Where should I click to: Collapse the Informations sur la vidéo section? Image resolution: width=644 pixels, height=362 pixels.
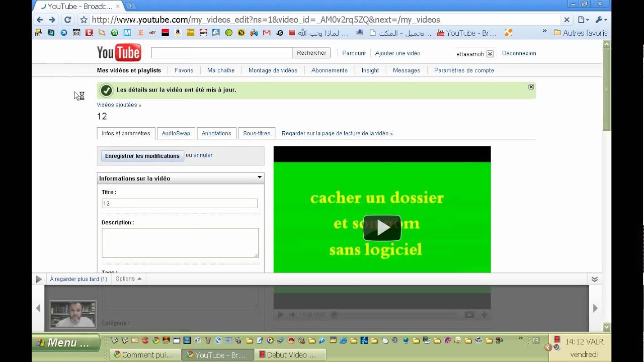(x=260, y=177)
